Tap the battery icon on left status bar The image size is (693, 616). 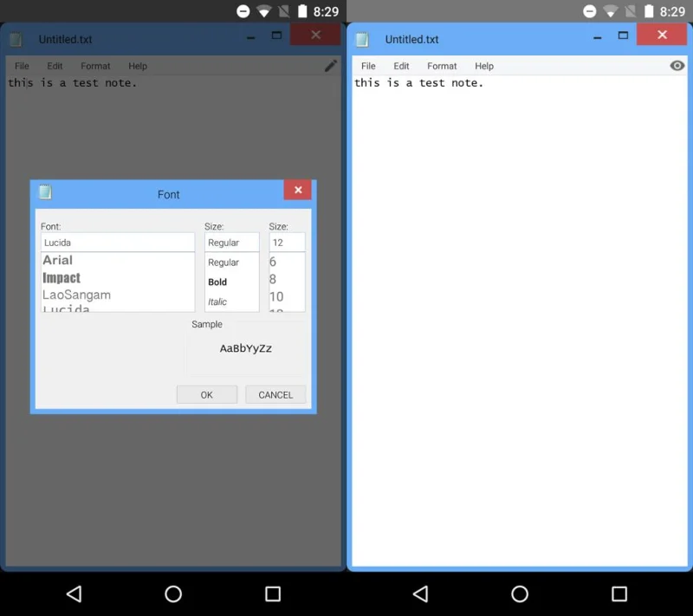coord(302,11)
